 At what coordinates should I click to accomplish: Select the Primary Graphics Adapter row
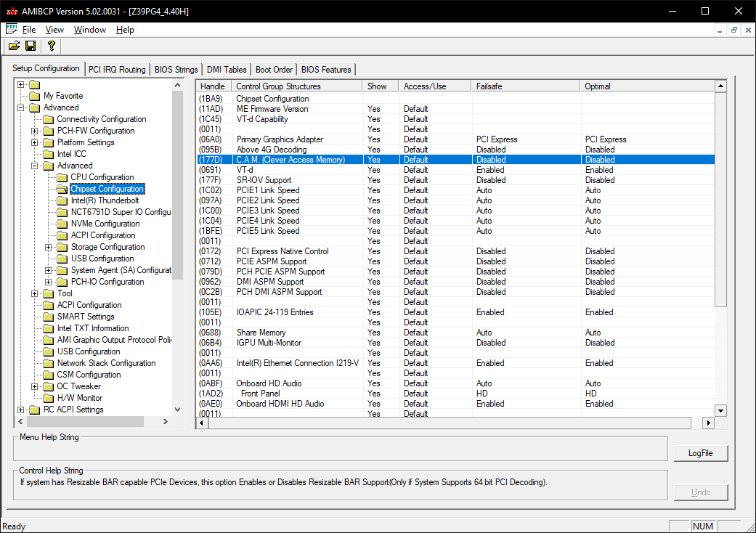tap(455, 139)
